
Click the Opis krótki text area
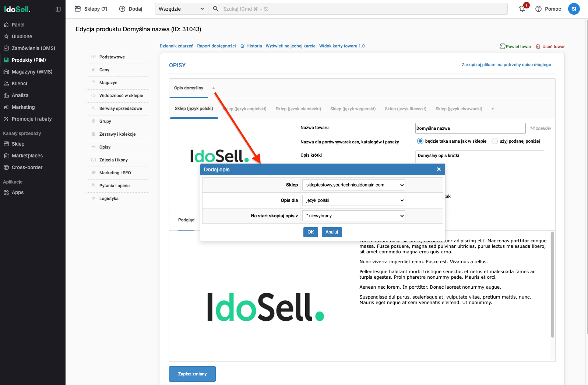tap(479, 168)
